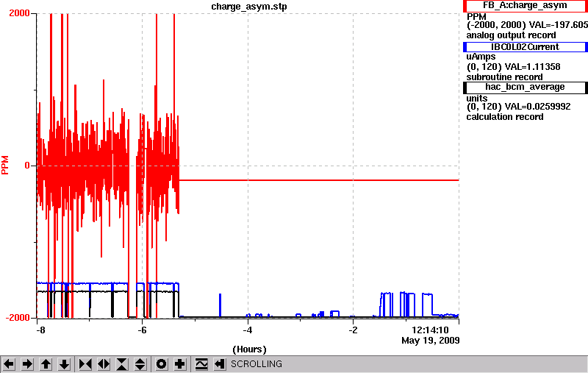Click the -2 x-axis tick label
This screenshot has width=588, height=373.
pos(353,330)
